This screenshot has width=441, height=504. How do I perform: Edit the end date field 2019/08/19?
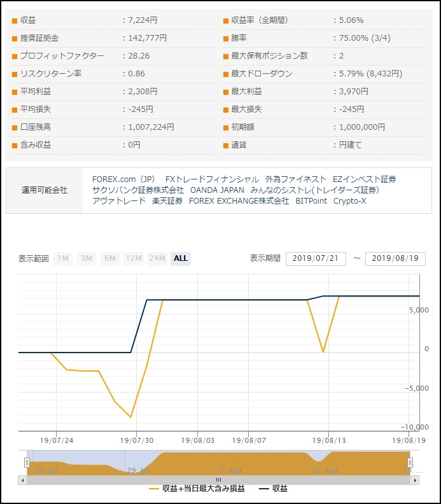(x=395, y=259)
